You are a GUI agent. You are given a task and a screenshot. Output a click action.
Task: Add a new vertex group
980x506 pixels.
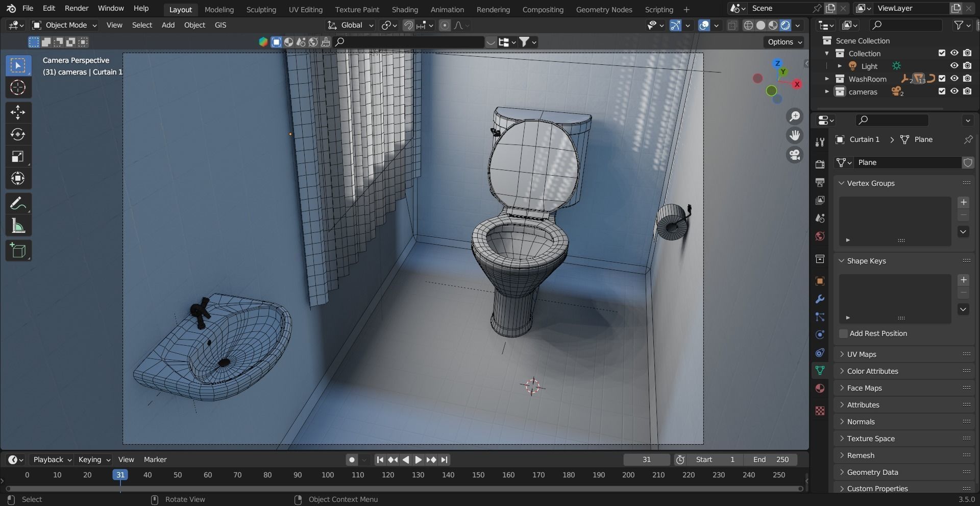[x=963, y=202]
